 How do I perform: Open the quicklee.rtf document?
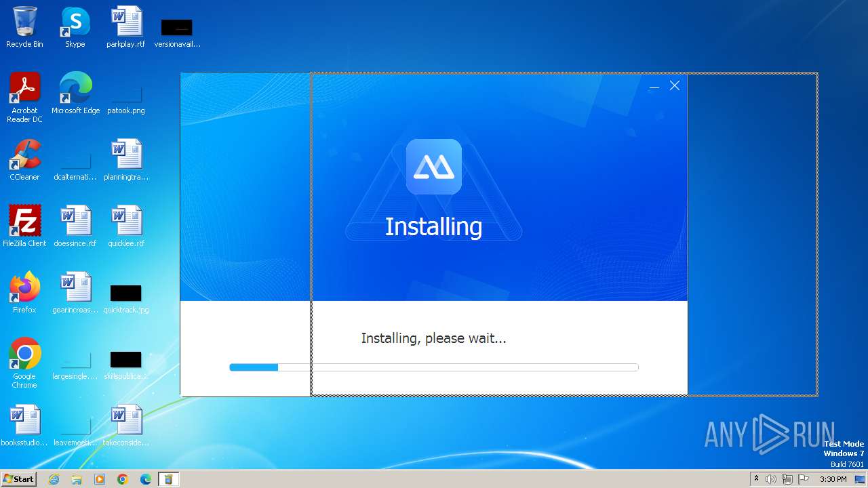tap(126, 226)
